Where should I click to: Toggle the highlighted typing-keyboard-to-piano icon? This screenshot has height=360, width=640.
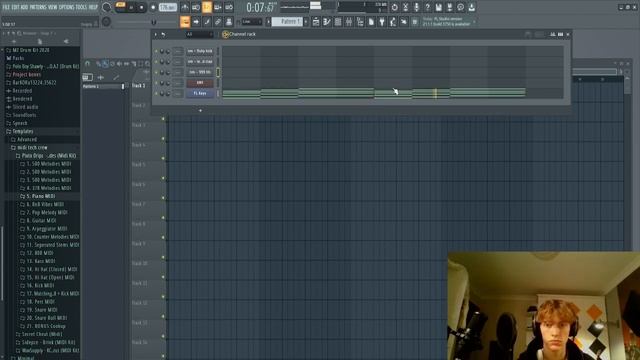click(x=185, y=22)
